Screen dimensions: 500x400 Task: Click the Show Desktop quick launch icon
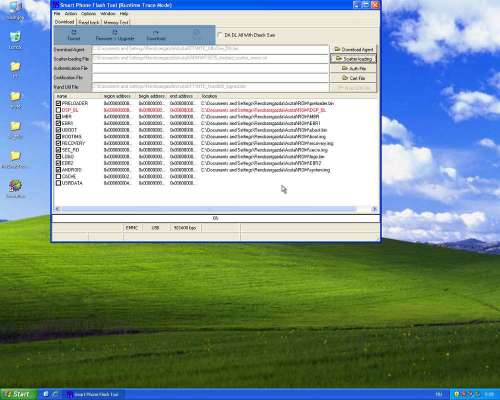pos(46,394)
